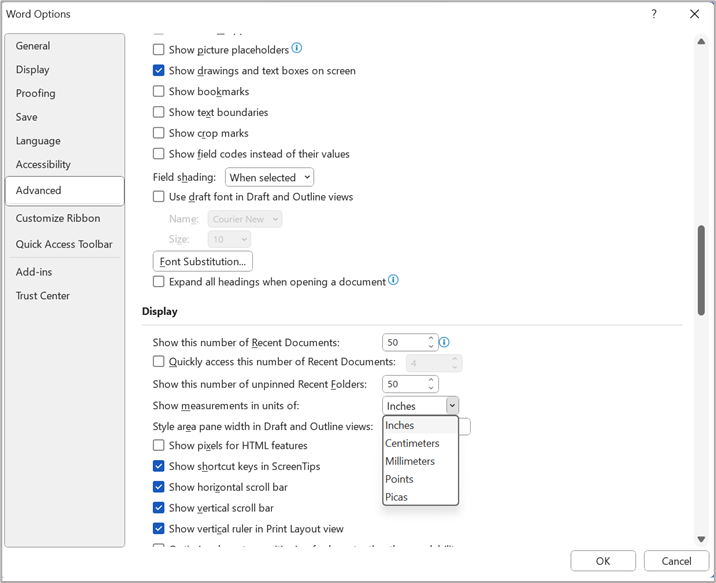
Task: Decrease unpinned Recent Folders with down arrow
Action: pos(431,388)
